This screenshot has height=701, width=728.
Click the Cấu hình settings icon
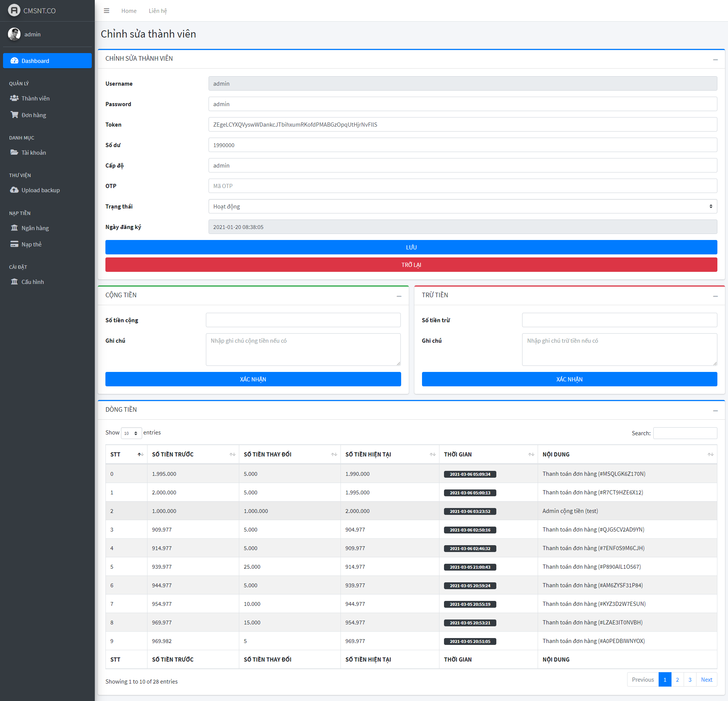[14, 282]
